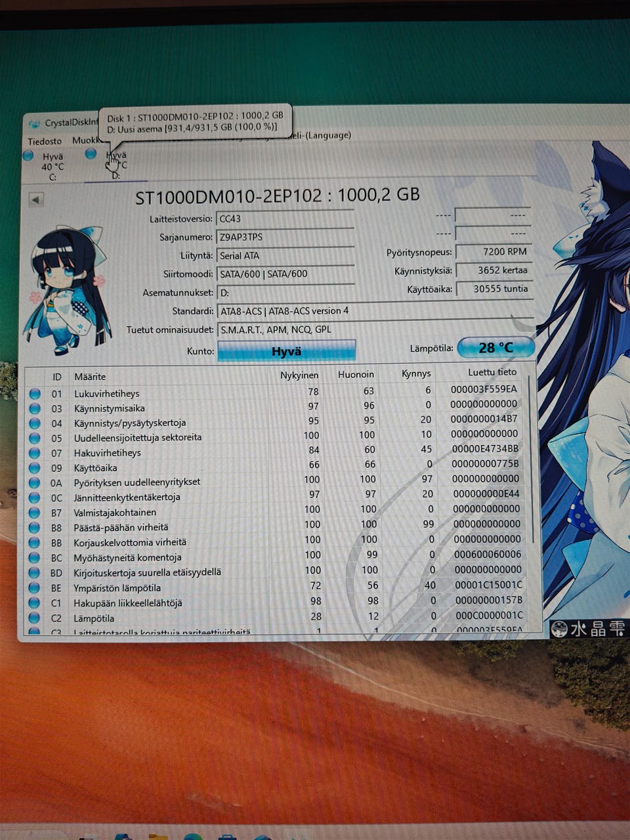Viewport: 630px width, 840px height.
Task: Click status orb for C2 Lämpötila
Action: pyautogui.click(x=35, y=618)
